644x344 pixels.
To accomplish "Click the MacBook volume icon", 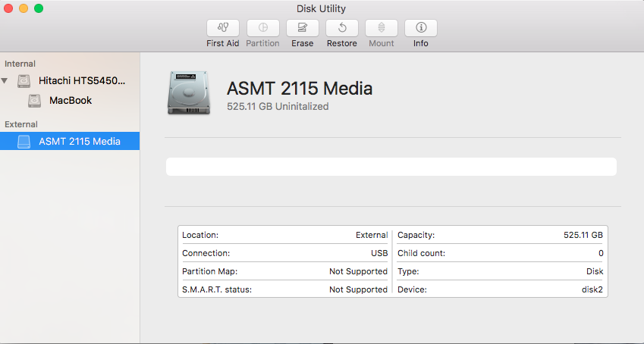I will pyautogui.click(x=35, y=100).
